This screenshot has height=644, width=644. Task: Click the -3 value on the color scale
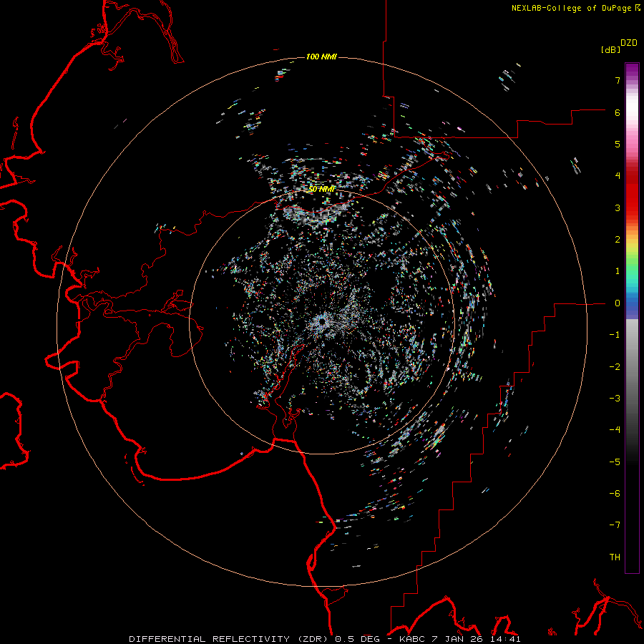(615, 399)
